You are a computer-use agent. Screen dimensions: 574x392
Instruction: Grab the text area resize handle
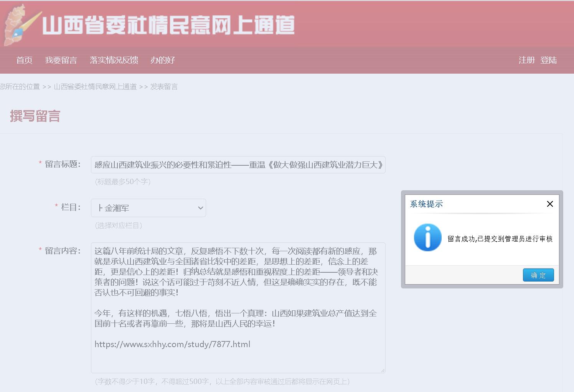383,370
